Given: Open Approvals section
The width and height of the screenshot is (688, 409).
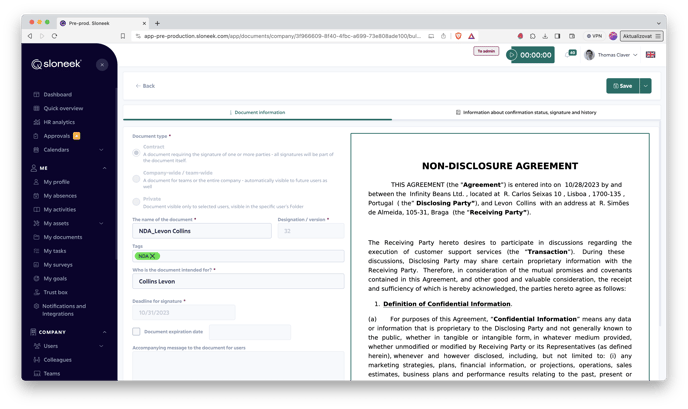Looking at the screenshot, I should [56, 136].
